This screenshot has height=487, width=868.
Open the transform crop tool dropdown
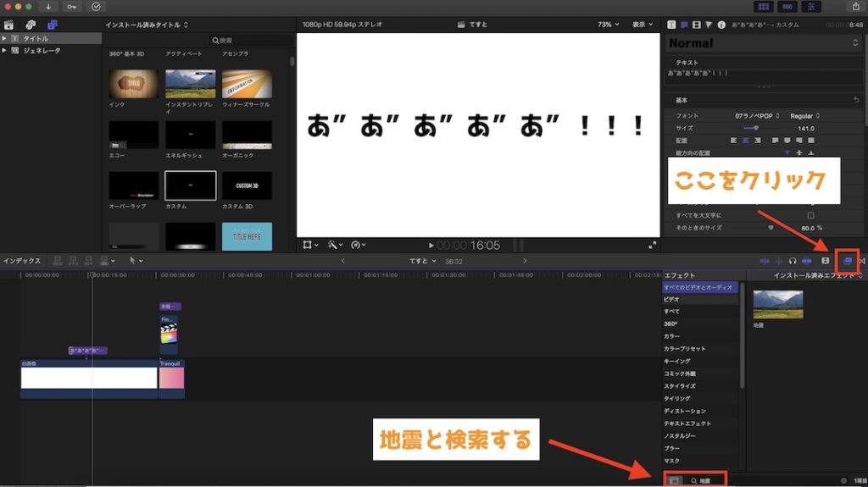(310, 245)
